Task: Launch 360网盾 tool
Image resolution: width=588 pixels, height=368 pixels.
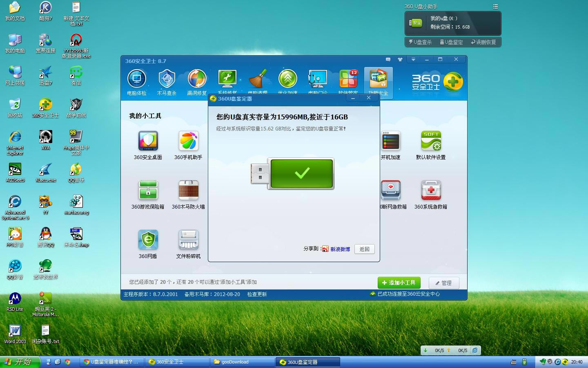Action: click(148, 245)
